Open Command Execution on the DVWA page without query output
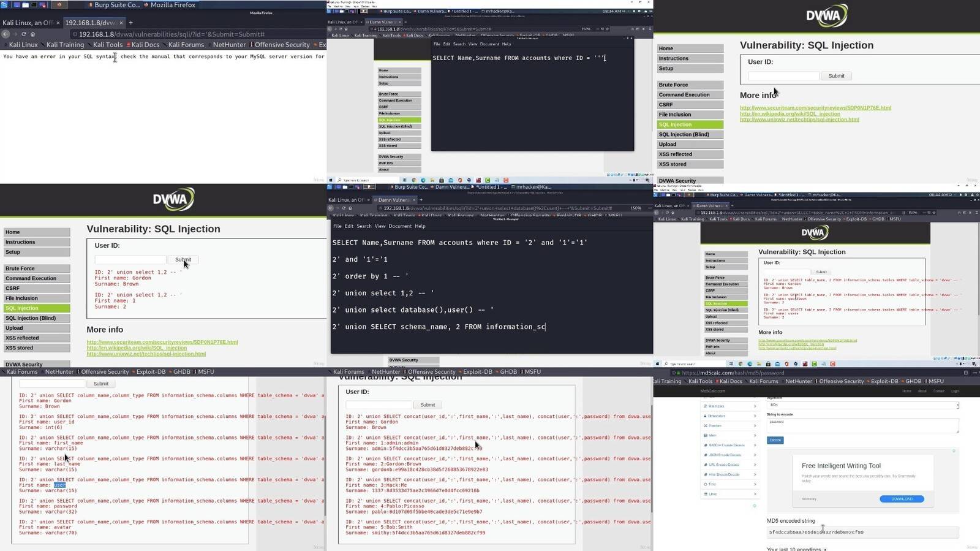Screen dimensions: 980x551 690,95
